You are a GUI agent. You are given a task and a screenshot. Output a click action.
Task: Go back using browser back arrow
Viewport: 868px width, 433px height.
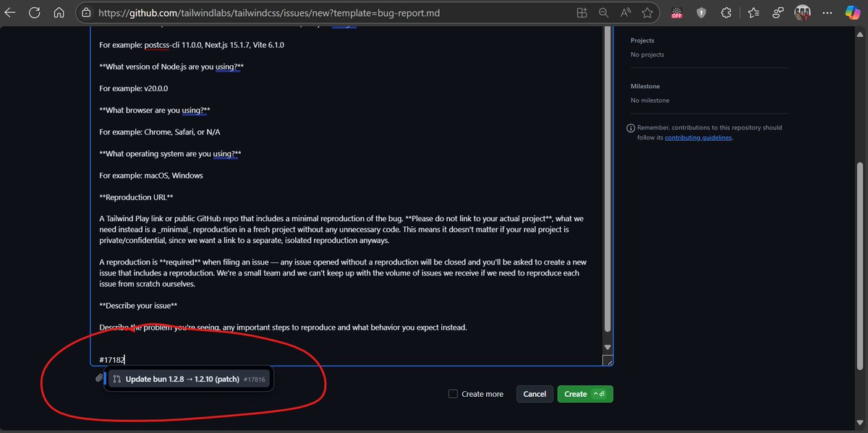[x=11, y=13]
